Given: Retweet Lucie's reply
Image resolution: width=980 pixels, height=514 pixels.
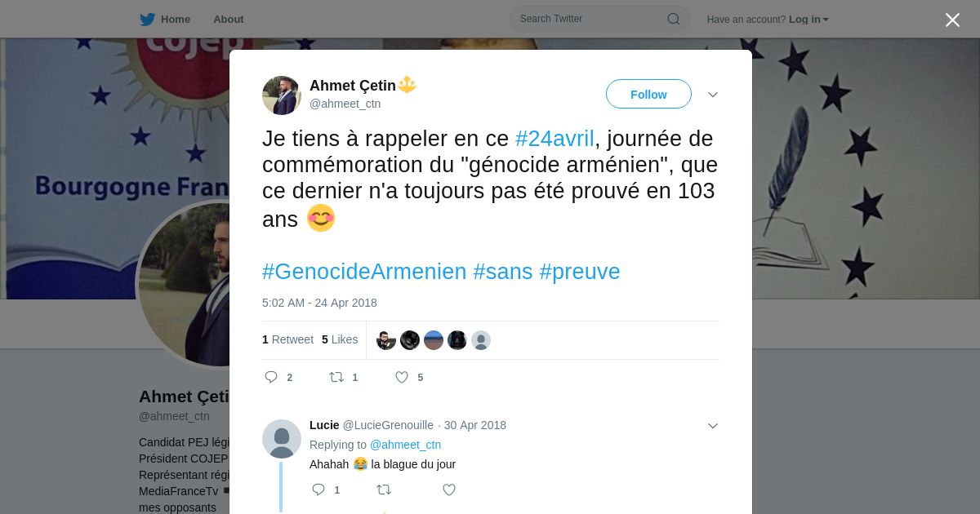Looking at the screenshot, I should click(x=383, y=490).
